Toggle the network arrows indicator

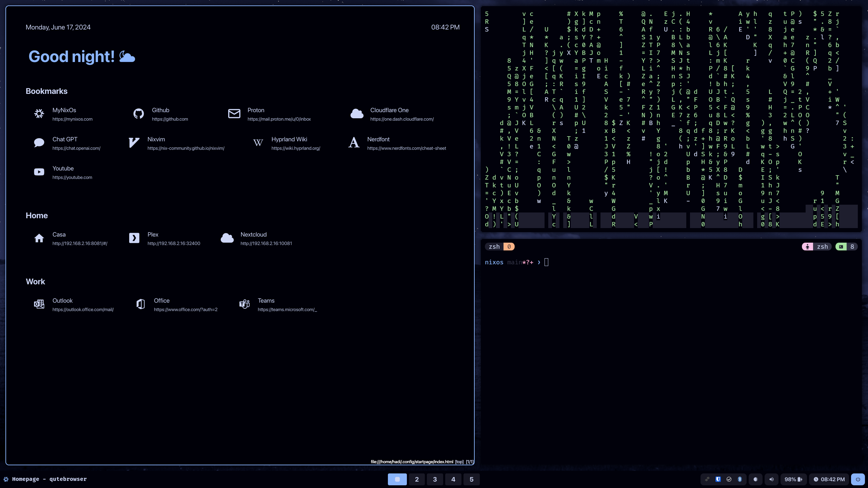(x=707, y=479)
